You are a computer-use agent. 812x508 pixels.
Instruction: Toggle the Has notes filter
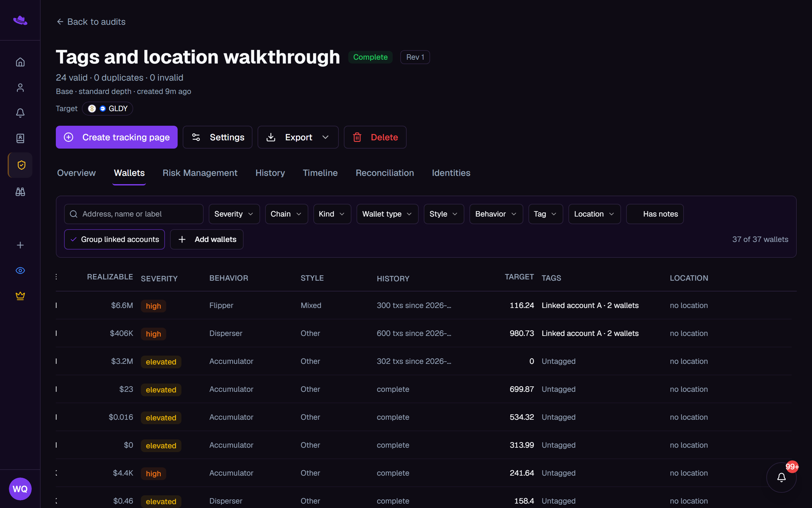[x=655, y=214]
